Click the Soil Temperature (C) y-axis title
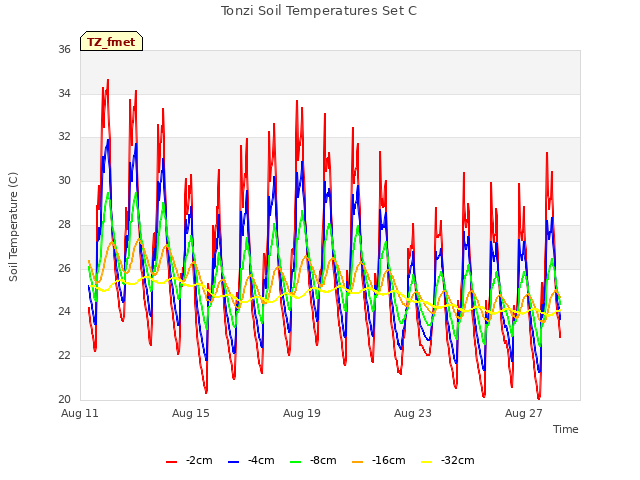The height and width of the screenshot is (480, 640). point(13,227)
